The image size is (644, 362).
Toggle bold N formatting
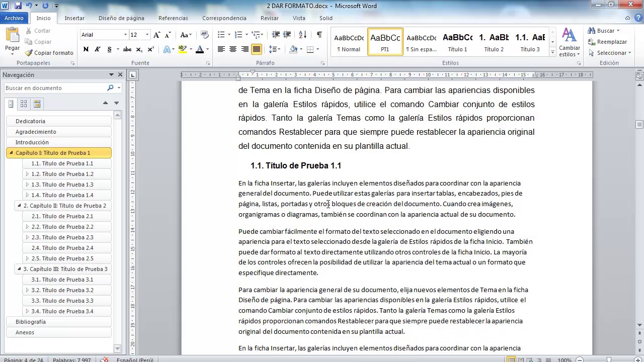(86, 49)
